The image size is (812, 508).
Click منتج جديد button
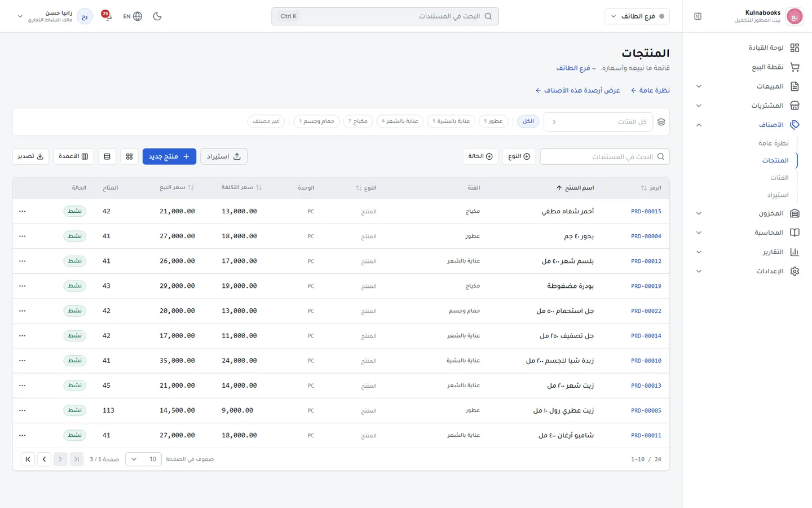pos(169,156)
